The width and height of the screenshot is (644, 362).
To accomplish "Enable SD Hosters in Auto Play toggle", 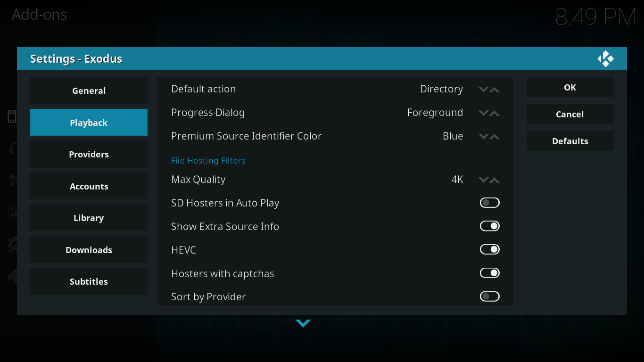I will 490,203.
